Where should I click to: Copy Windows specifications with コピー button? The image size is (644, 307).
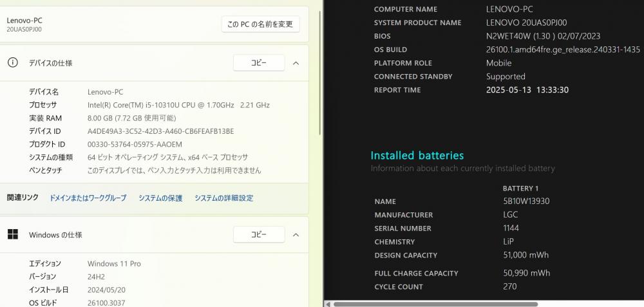259,234
